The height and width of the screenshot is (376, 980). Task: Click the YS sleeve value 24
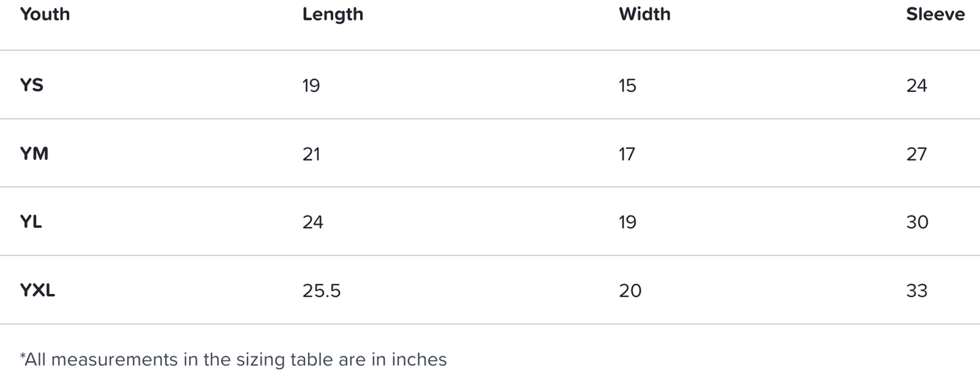916,85
